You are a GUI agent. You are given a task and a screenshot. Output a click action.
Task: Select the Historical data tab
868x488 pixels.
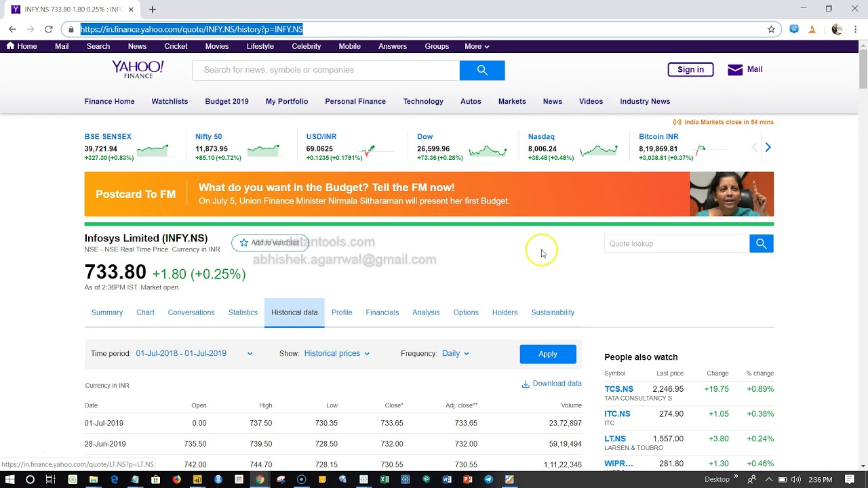click(x=294, y=312)
